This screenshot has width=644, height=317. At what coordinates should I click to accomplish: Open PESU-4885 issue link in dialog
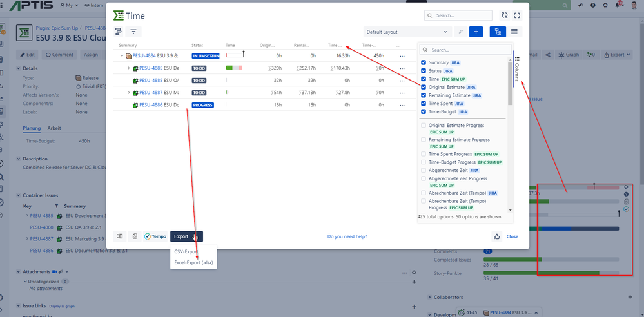pyautogui.click(x=151, y=68)
